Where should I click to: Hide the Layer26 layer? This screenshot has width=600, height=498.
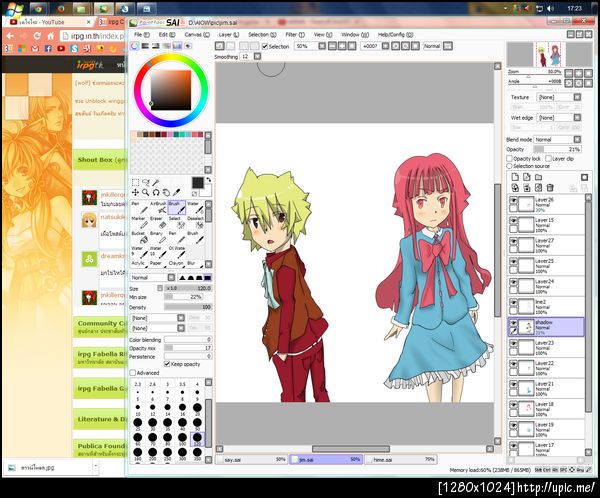[x=513, y=200]
